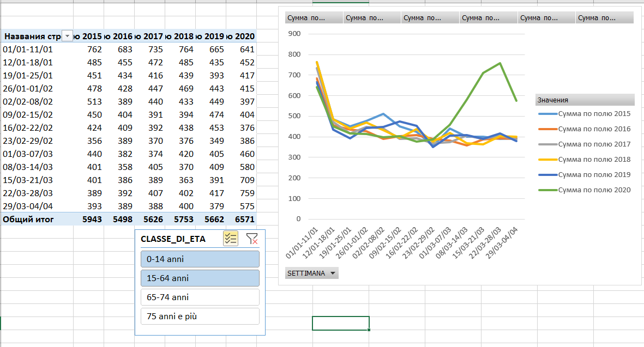The width and height of the screenshot is (644, 347).
Task: Toggle the 0-14 anni slicer item
Action: (199, 259)
